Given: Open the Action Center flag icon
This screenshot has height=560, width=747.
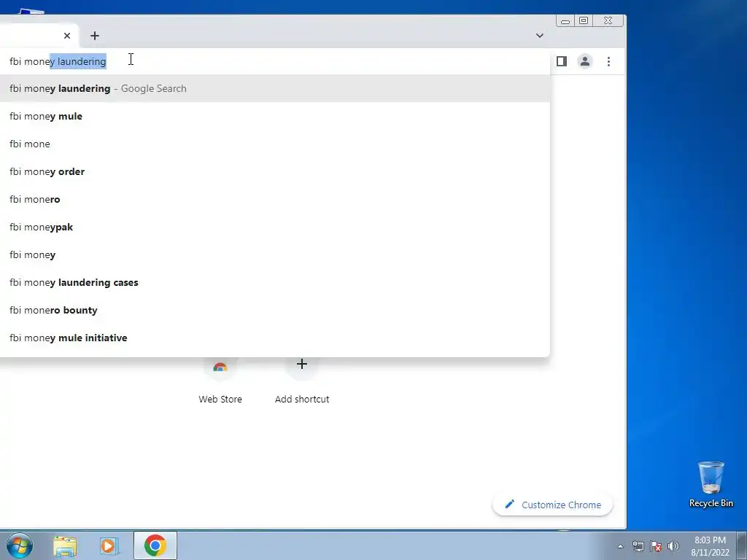Looking at the screenshot, I should coord(656,546).
